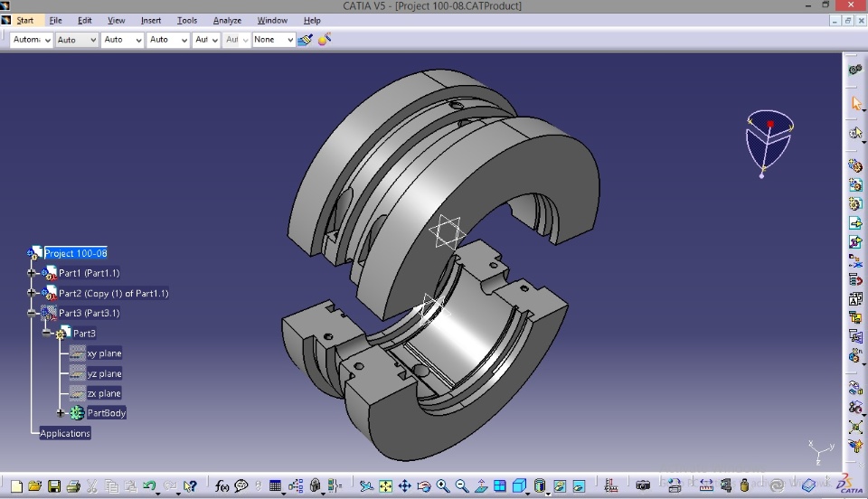The image size is (868, 499).
Task: Select the Rotate view tool
Action: click(424, 486)
